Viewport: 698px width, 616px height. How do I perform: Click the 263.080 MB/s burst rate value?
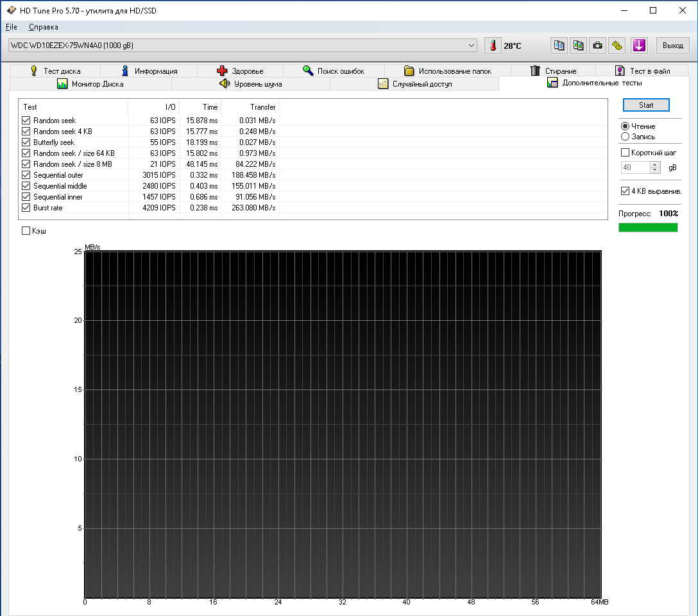253,208
